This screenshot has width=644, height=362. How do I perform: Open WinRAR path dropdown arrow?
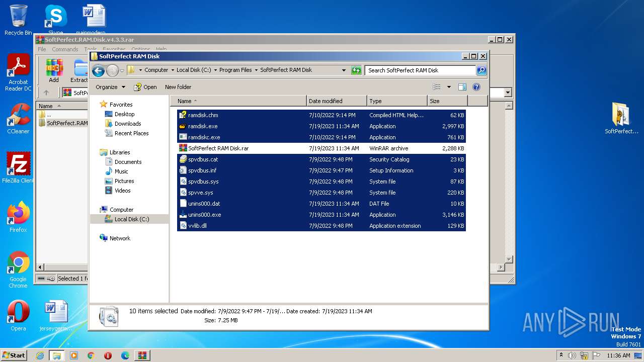click(508, 93)
